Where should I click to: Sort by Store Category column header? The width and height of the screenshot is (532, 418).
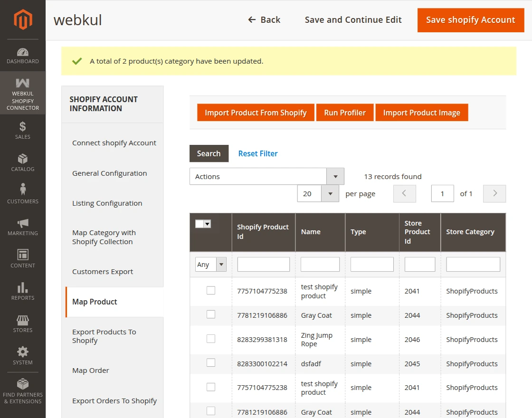tap(473, 232)
